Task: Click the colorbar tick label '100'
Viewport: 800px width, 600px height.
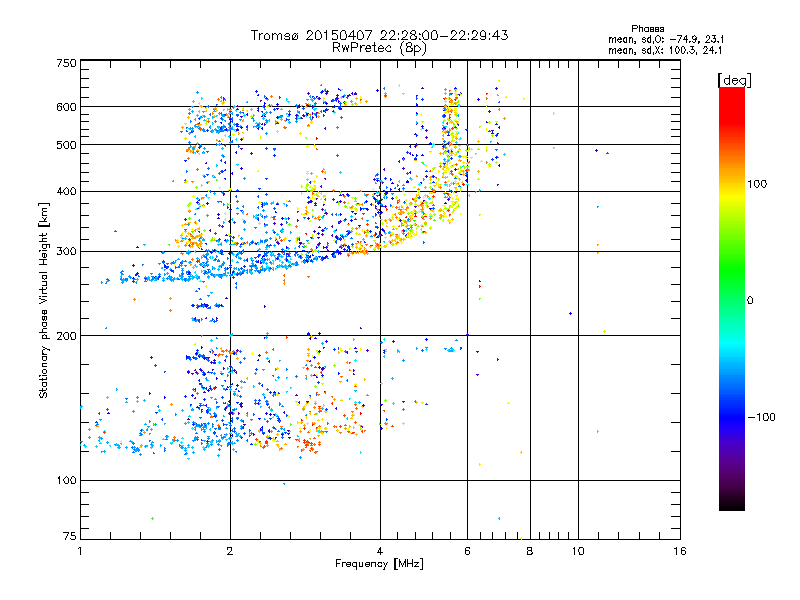Action: pyautogui.click(x=757, y=184)
